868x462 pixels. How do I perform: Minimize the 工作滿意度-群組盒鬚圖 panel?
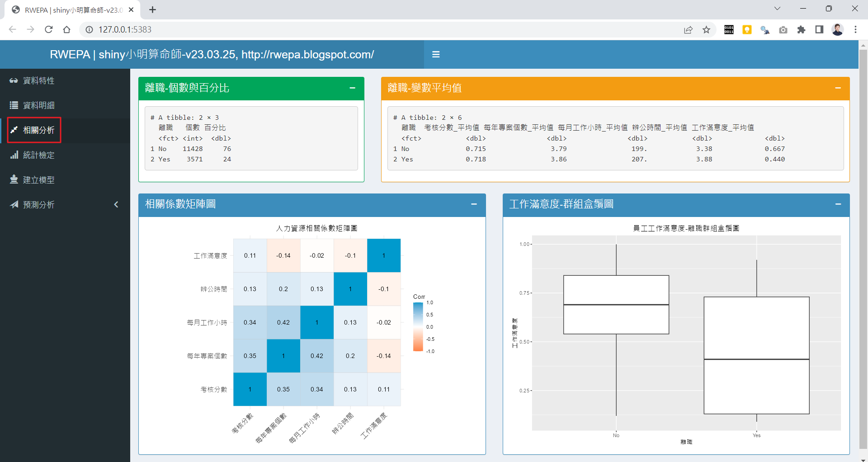coord(838,204)
